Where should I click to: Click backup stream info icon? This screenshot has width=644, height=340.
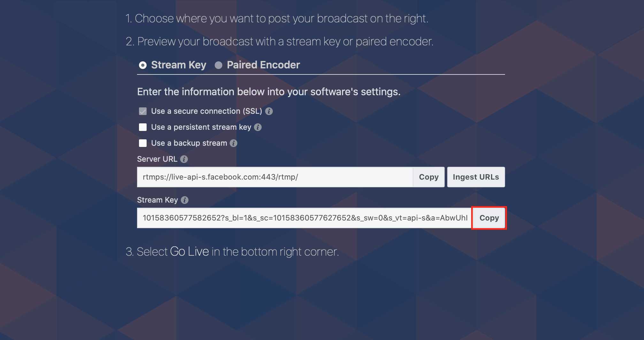click(234, 143)
